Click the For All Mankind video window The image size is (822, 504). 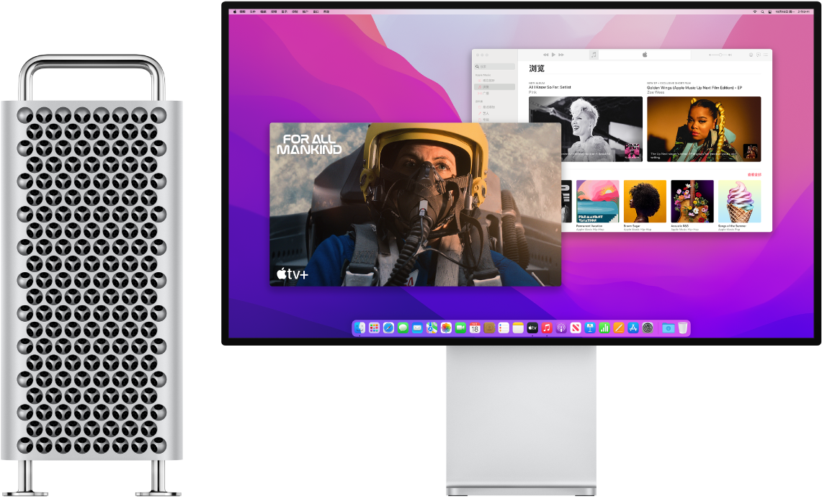pos(415,204)
